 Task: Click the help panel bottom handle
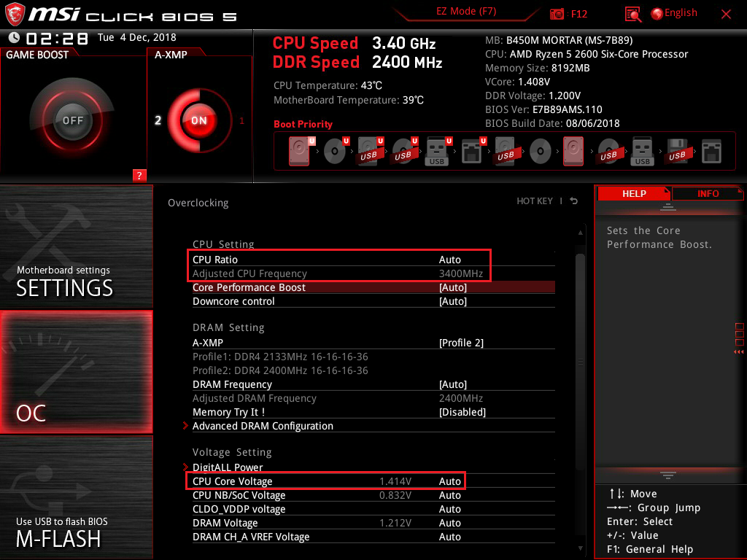coord(668,475)
